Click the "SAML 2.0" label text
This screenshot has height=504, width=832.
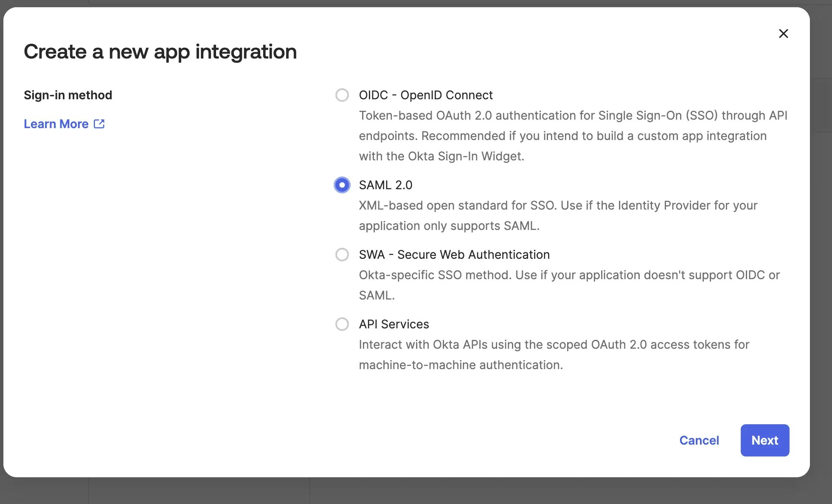pos(385,185)
